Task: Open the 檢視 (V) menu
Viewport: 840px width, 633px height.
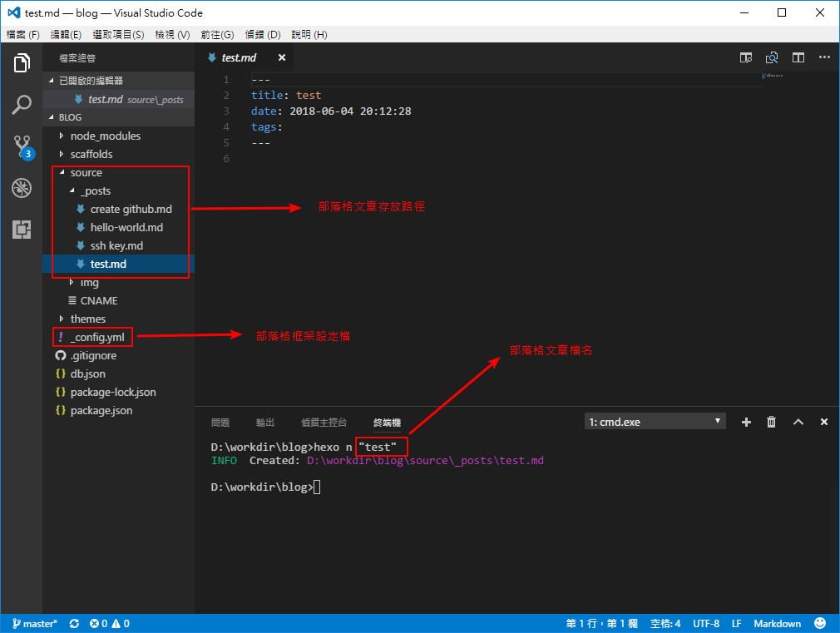Action: click(172, 34)
